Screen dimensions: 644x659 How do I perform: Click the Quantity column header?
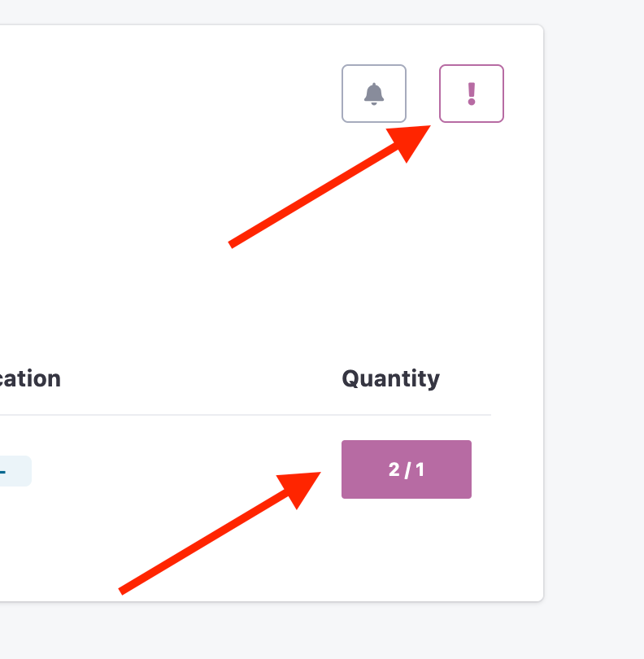pos(390,379)
